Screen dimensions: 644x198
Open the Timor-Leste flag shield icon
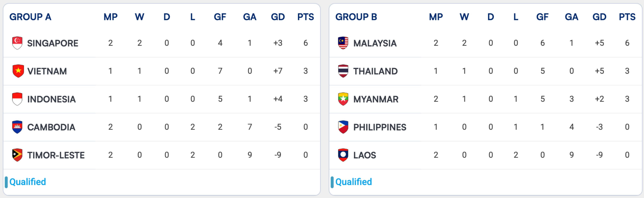17,155
